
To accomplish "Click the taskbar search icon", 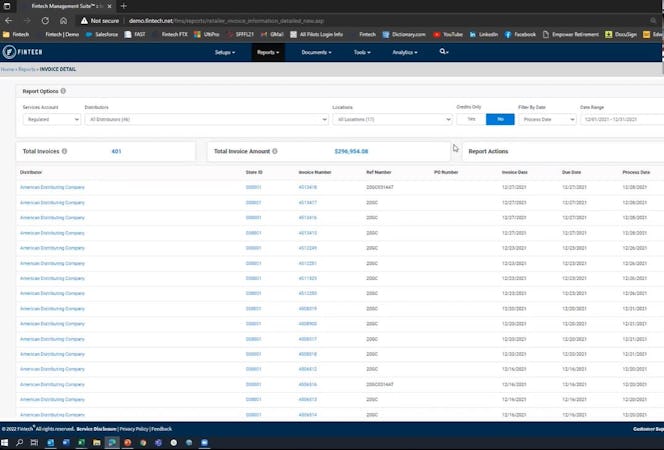I will (19, 442).
